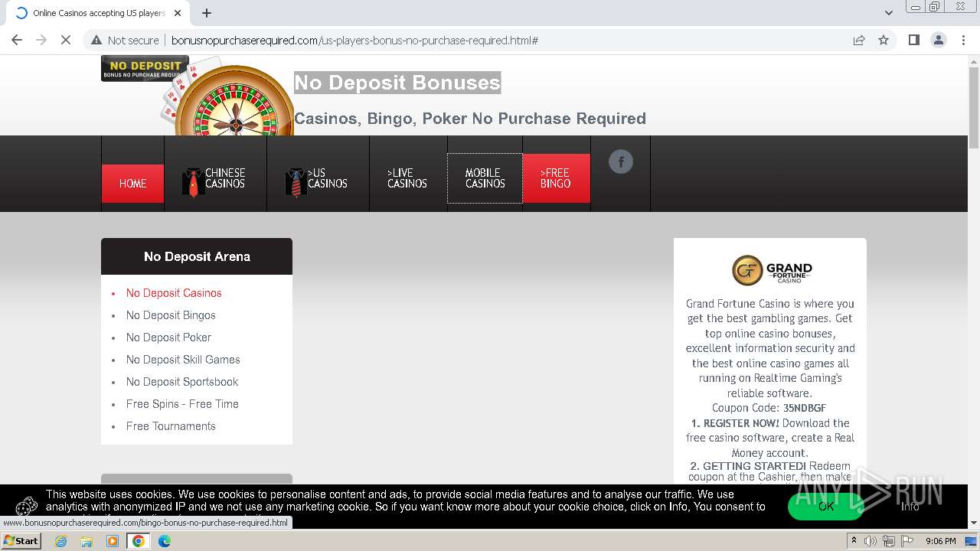
Task: Accept cookies with the OK button
Action: click(x=826, y=507)
